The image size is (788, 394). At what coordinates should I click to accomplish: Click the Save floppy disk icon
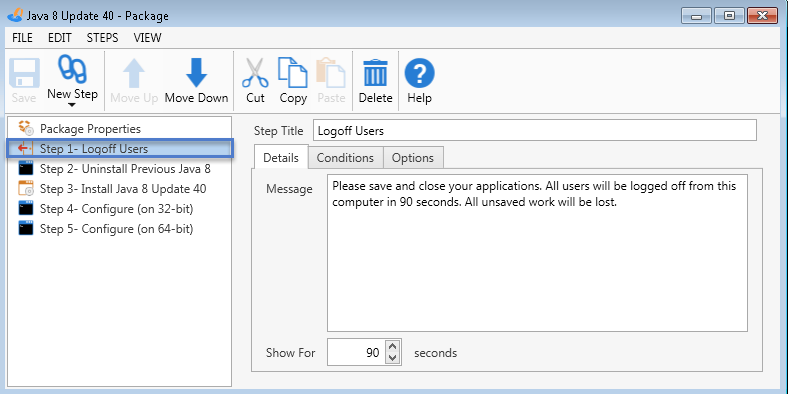24,73
